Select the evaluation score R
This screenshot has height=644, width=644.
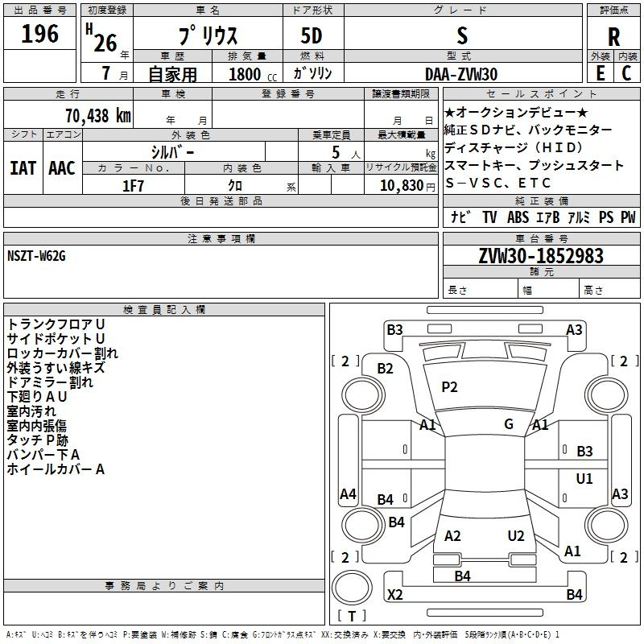613,37
